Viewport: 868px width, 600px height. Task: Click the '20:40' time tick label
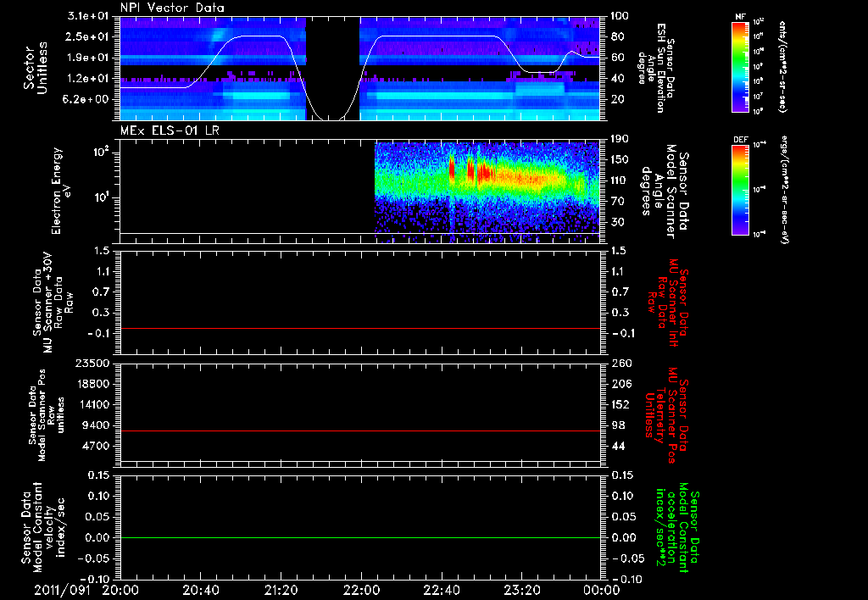201,590
